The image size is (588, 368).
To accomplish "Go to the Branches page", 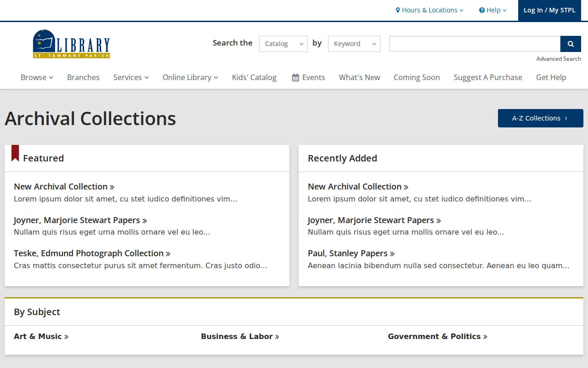I will point(83,77).
